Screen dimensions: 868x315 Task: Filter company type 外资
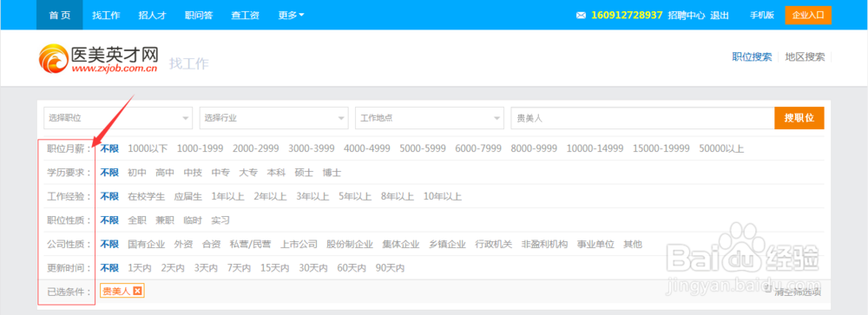tap(183, 244)
